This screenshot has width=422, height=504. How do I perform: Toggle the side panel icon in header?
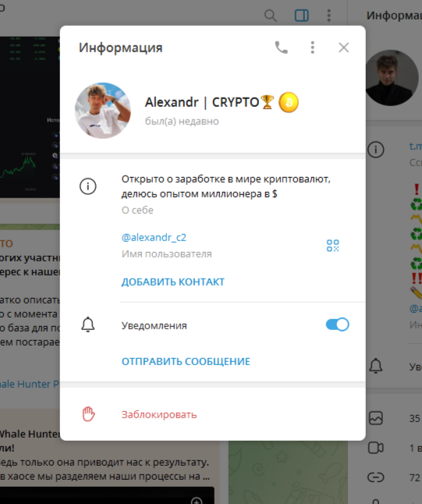pyautogui.click(x=301, y=15)
